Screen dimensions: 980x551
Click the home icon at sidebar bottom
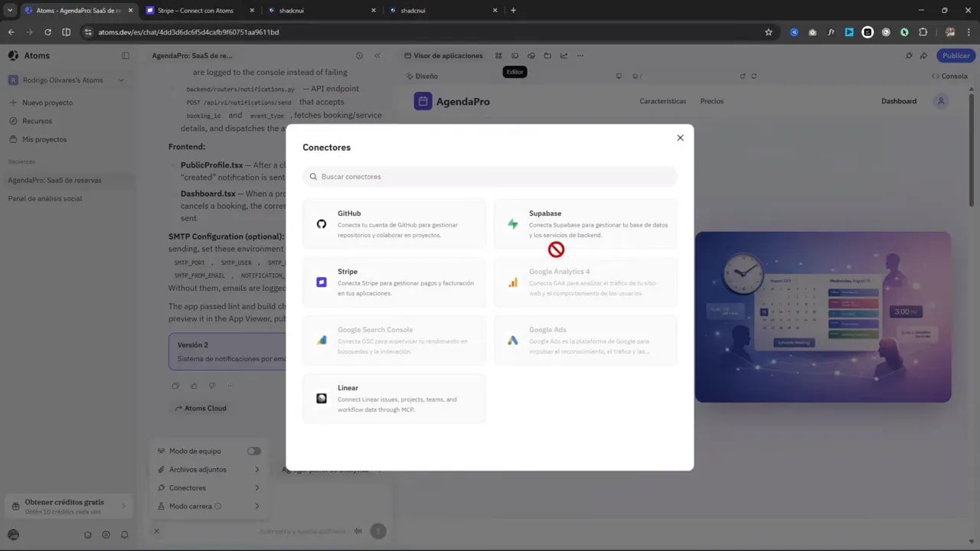pyautogui.click(x=87, y=535)
